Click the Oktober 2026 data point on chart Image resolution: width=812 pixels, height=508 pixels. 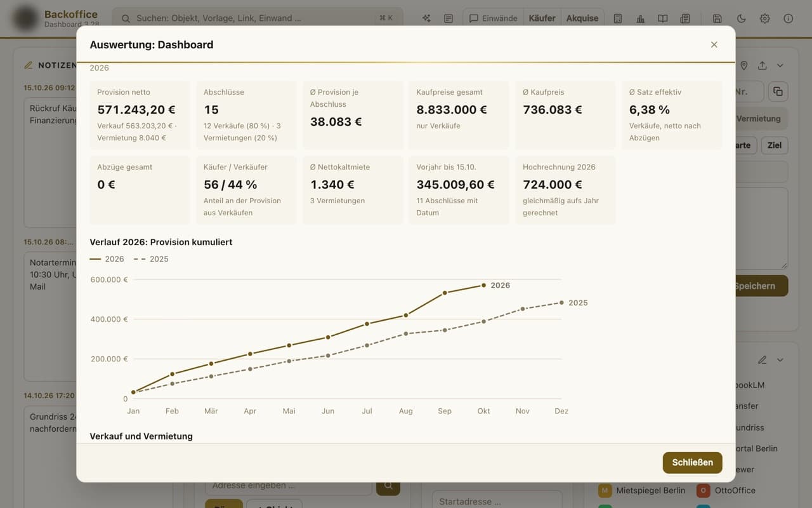pyautogui.click(x=483, y=285)
